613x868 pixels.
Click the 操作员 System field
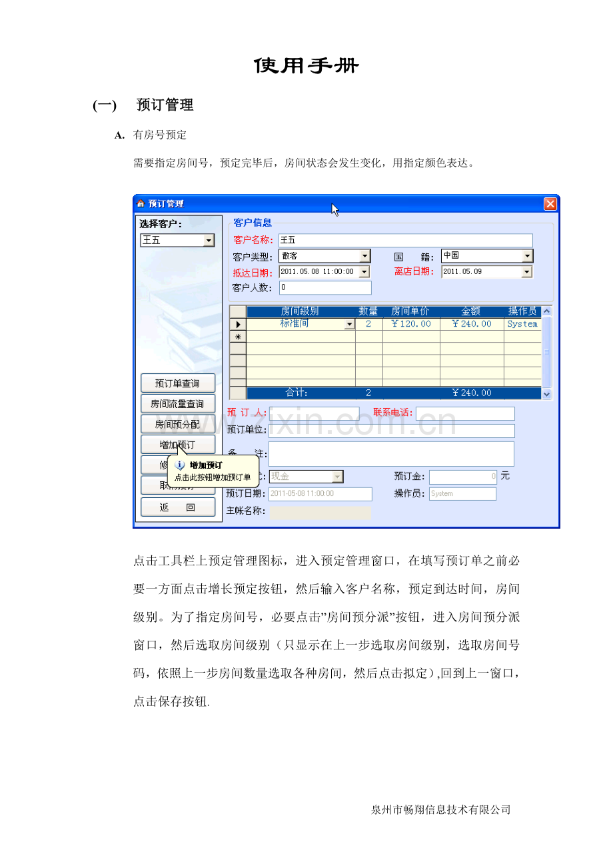click(462, 494)
